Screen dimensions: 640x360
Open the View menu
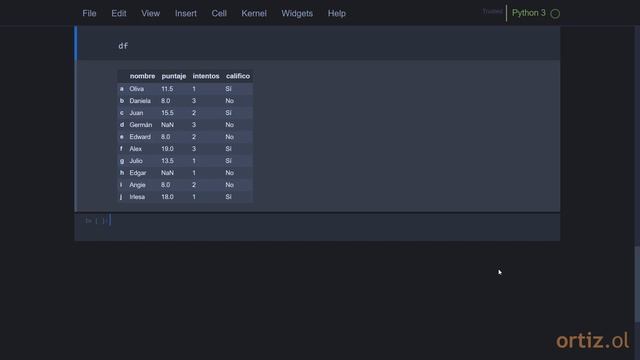[x=151, y=13]
